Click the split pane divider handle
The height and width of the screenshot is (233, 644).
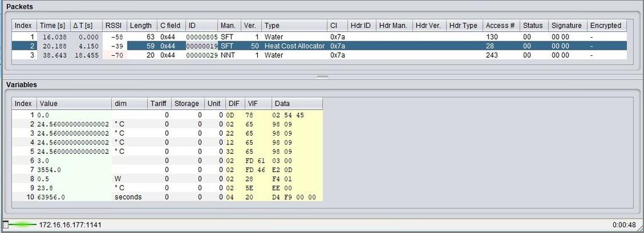(323, 77)
